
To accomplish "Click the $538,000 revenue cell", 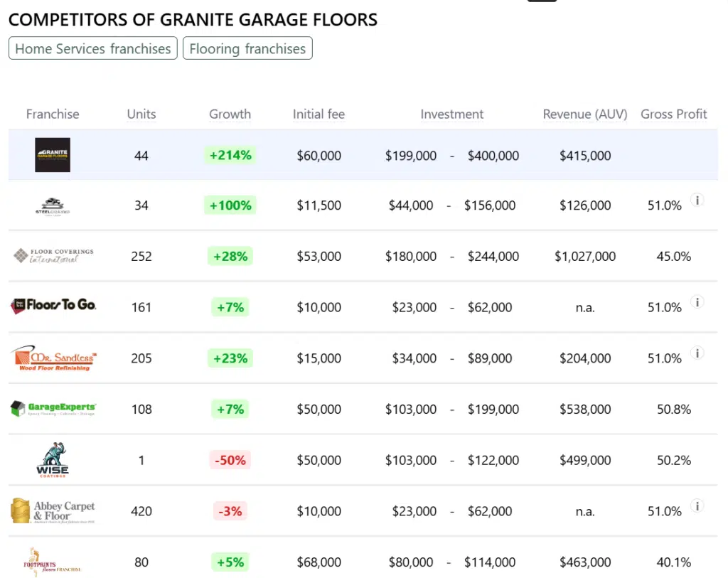I will 585,410.
